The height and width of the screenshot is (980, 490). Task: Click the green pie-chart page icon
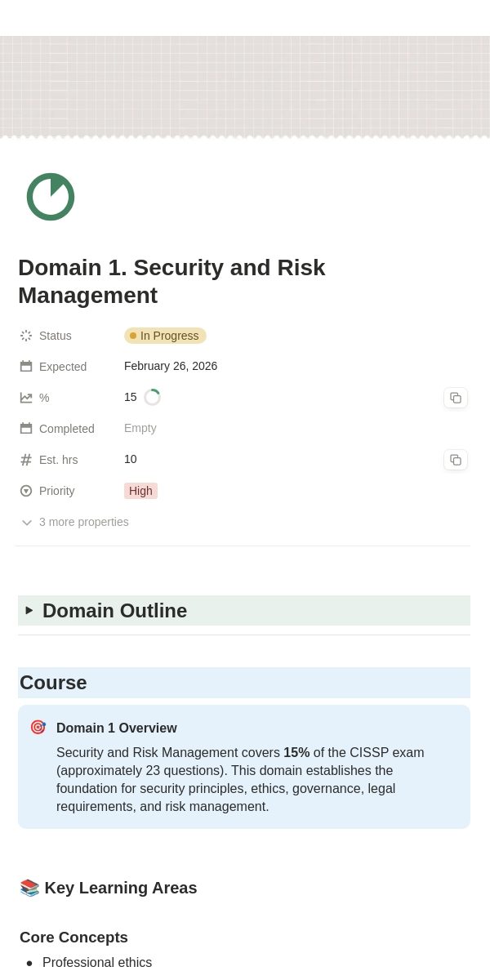point(51,197)
